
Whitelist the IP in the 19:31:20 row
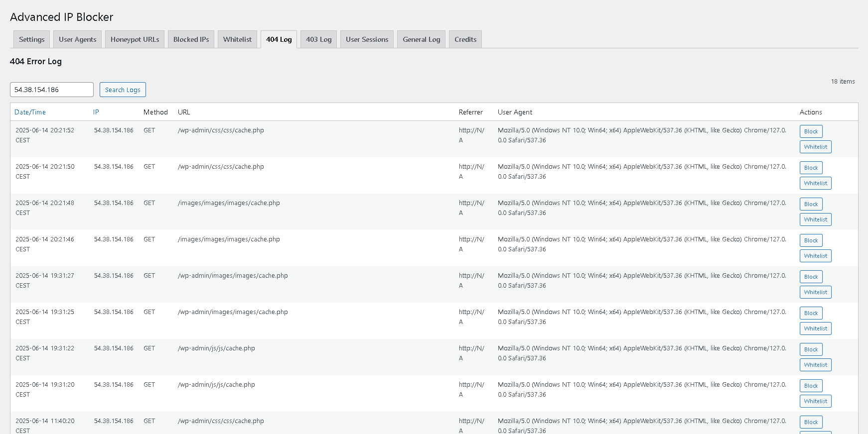pyautogui.click(x=816, y=401)
